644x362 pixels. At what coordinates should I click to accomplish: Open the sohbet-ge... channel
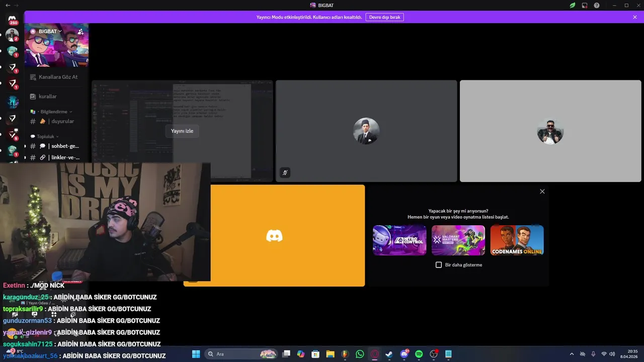coord(53,146)
